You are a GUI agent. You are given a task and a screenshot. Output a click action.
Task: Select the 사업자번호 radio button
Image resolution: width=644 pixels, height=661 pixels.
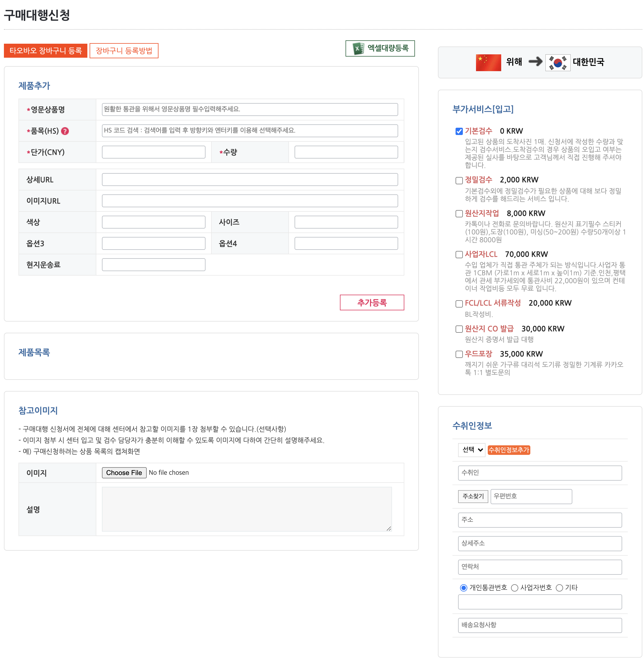[x=514, y=588]
